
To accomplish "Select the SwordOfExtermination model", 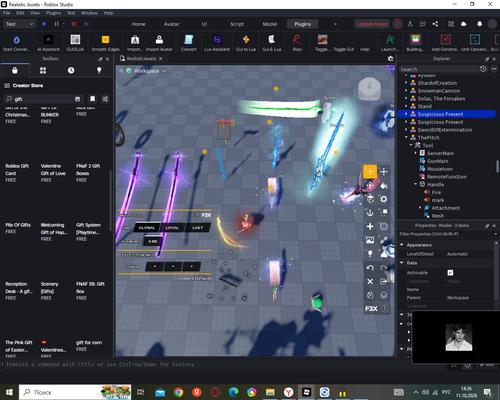I will [x=445, y=130].
